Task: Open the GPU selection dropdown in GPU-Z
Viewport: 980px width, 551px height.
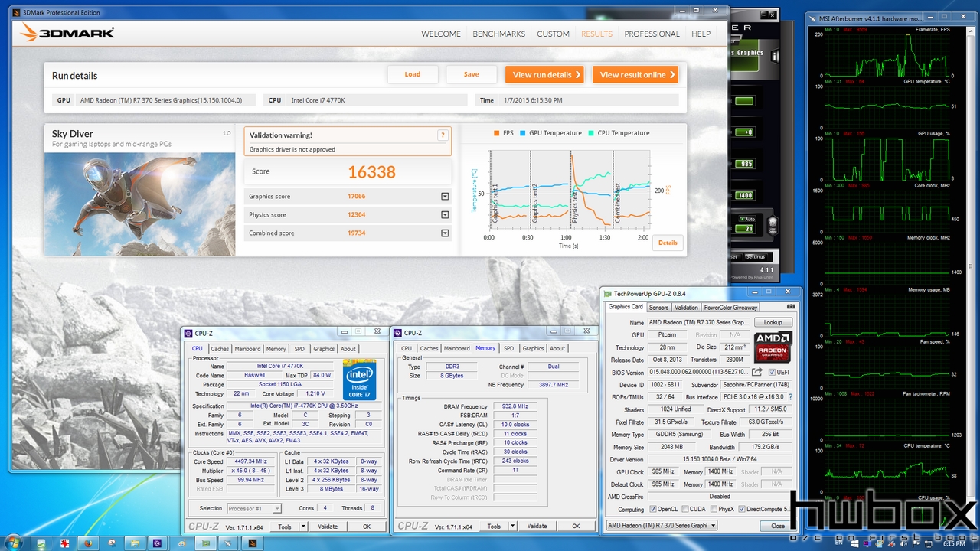Action: click(x=661, y=525)
